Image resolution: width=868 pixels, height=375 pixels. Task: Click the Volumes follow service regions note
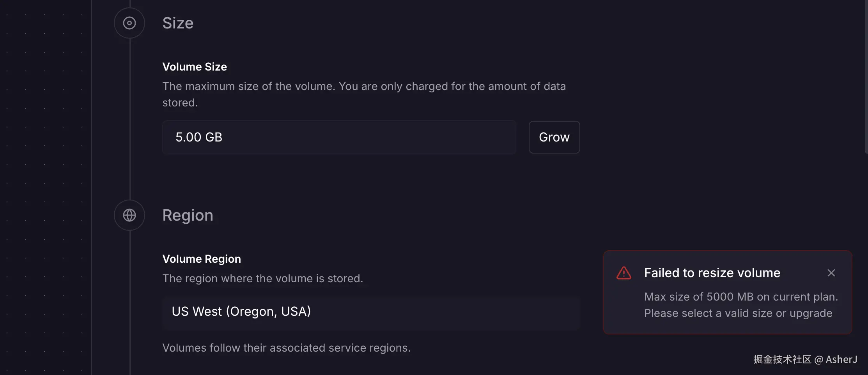pos(286,348)
